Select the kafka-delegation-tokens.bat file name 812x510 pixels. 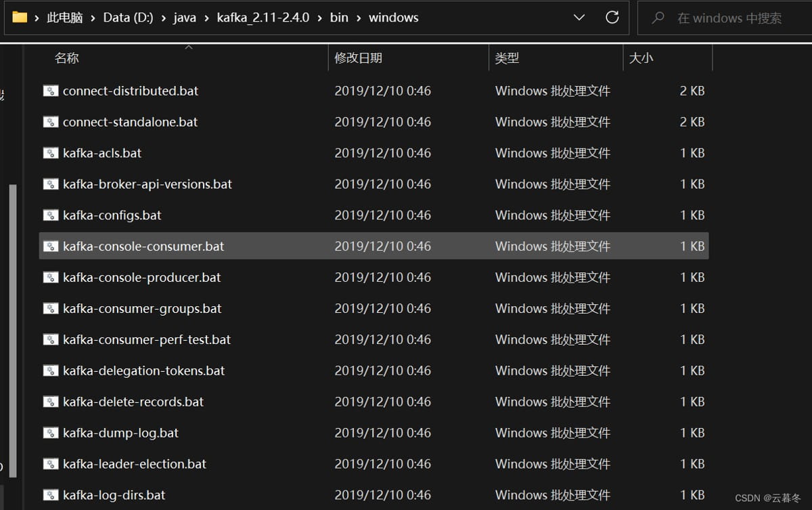coord(144,371)
